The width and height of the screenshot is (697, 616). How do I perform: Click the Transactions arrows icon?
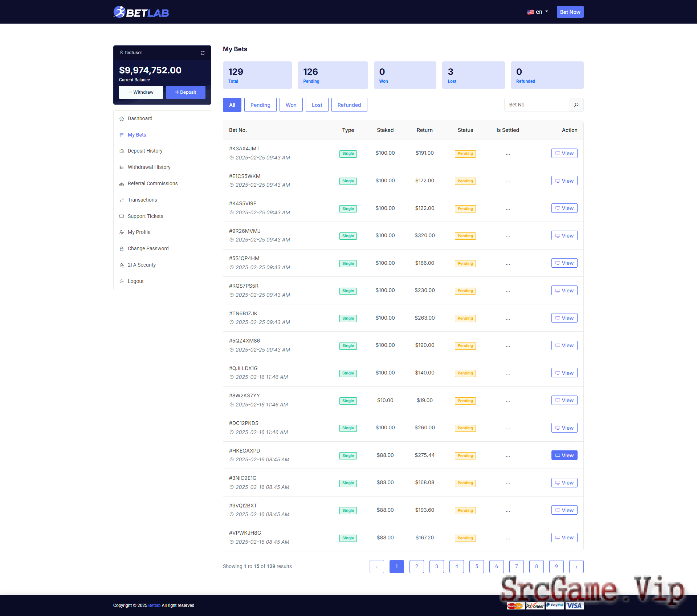tap(122, 200)
